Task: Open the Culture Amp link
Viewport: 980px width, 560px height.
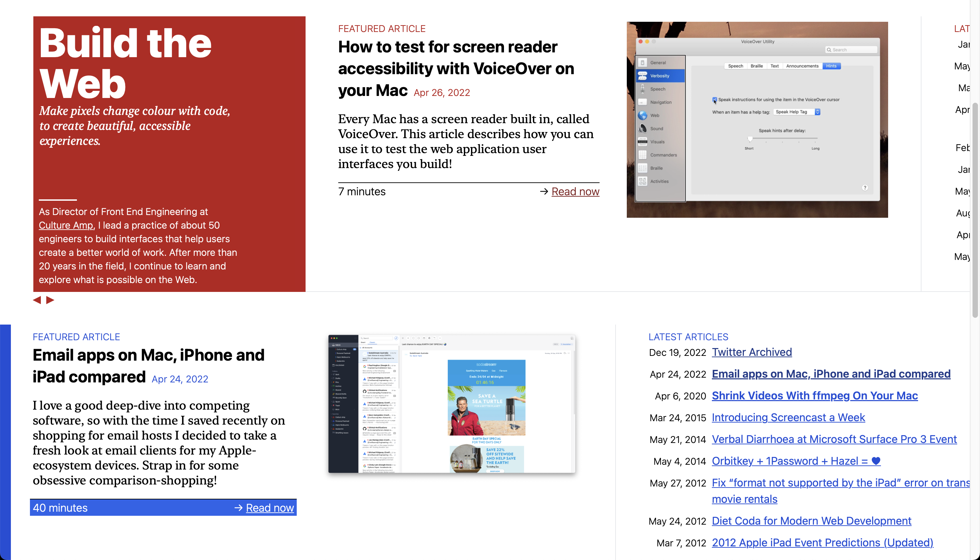Action: coord(66,225)
